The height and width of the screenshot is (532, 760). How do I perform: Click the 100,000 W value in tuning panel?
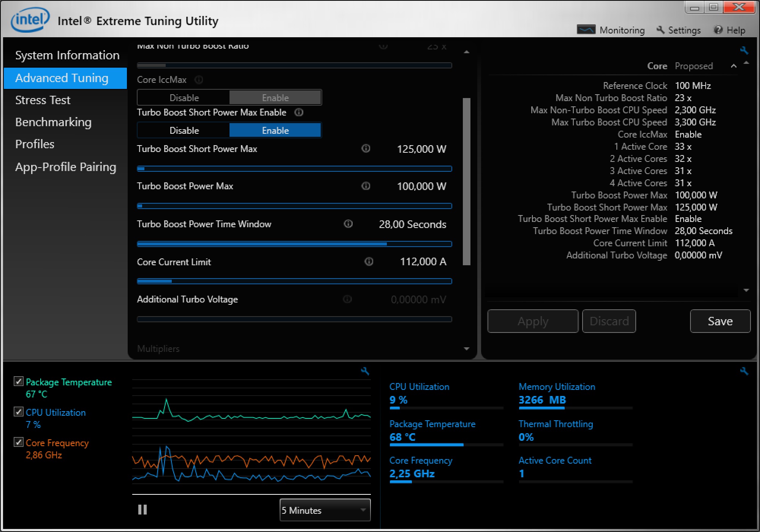click(421, 186)
